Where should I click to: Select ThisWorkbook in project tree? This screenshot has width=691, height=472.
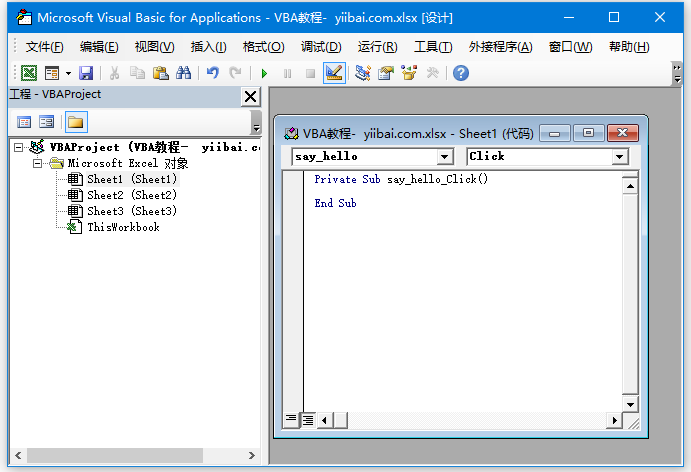pyautogui.click(x=123, y=227)
